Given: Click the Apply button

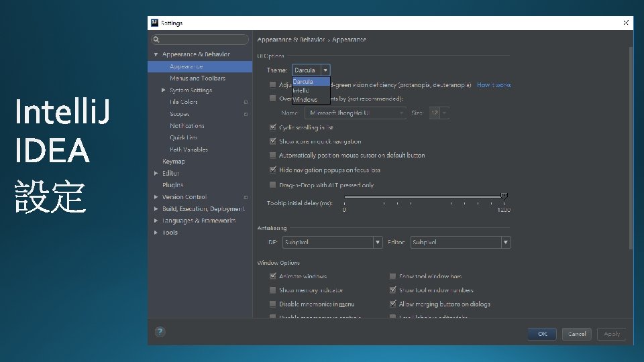Looking at the screenshot, I should (612, 334).
